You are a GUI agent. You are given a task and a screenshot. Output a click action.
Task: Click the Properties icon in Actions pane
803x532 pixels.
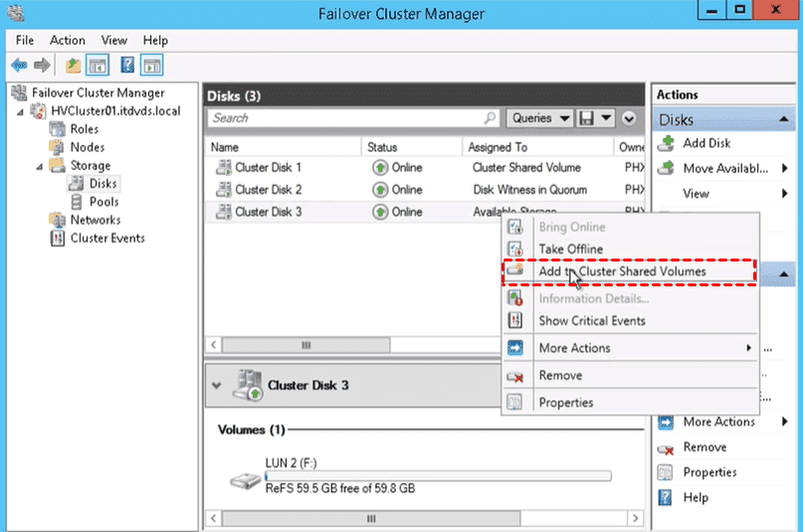tap(665, 472)
